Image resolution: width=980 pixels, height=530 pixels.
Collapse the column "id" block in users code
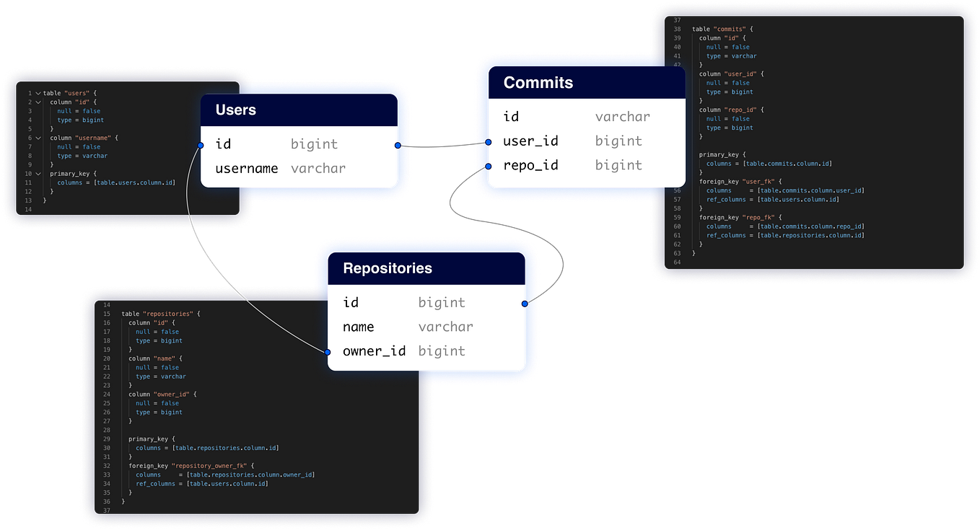click(38, 102)
